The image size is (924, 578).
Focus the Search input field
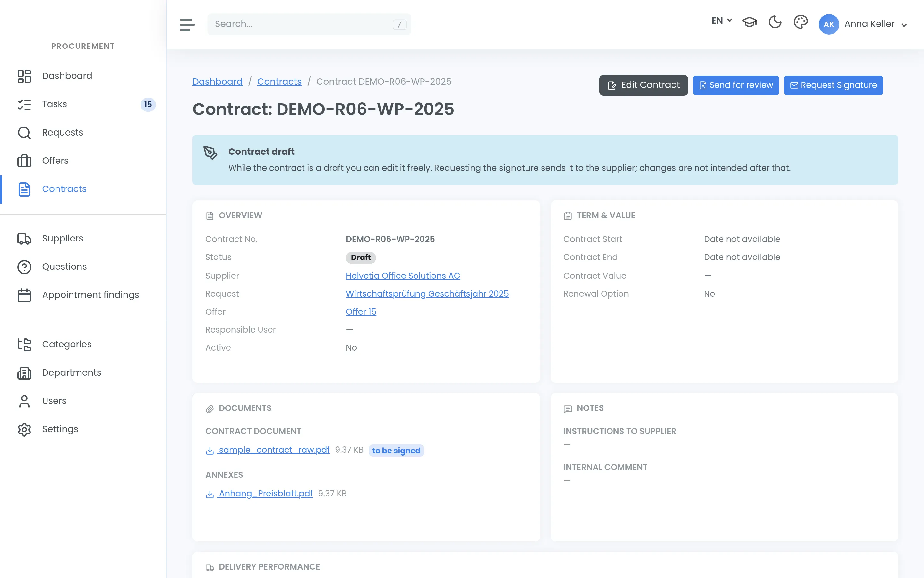(309, 24)
